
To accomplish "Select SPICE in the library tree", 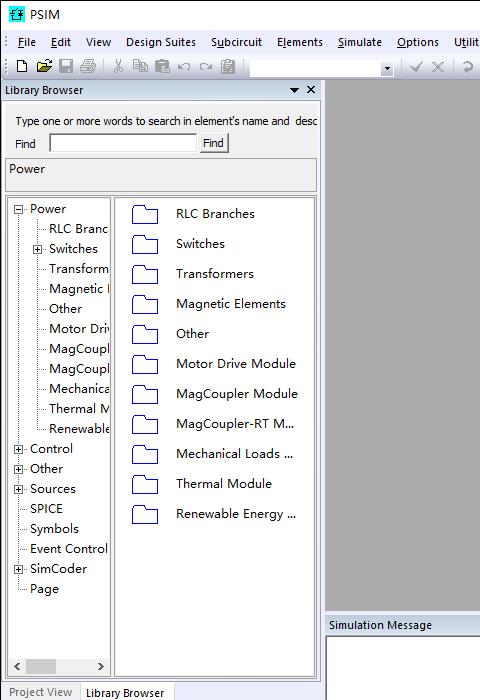I will [46, 509].
